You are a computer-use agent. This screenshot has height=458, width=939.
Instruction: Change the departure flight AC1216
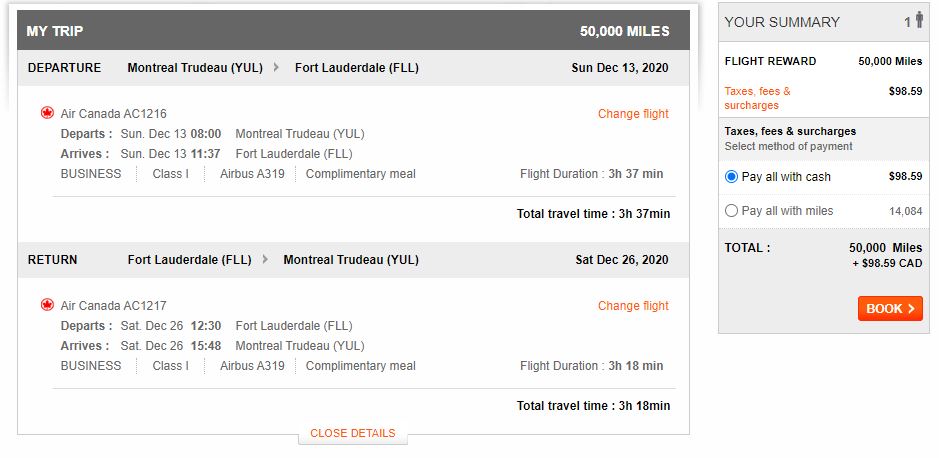click(633, 114)
